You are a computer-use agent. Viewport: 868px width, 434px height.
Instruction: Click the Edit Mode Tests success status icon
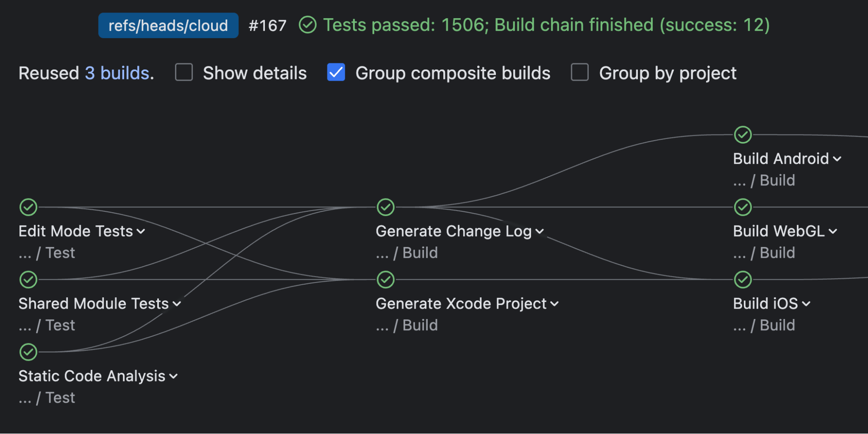29,207
